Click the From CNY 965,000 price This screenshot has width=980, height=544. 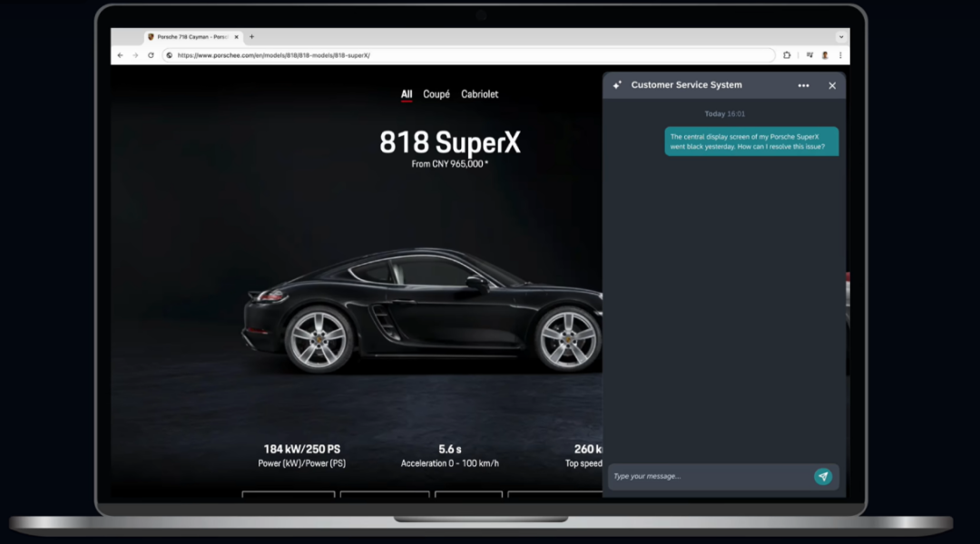(449, 164)
